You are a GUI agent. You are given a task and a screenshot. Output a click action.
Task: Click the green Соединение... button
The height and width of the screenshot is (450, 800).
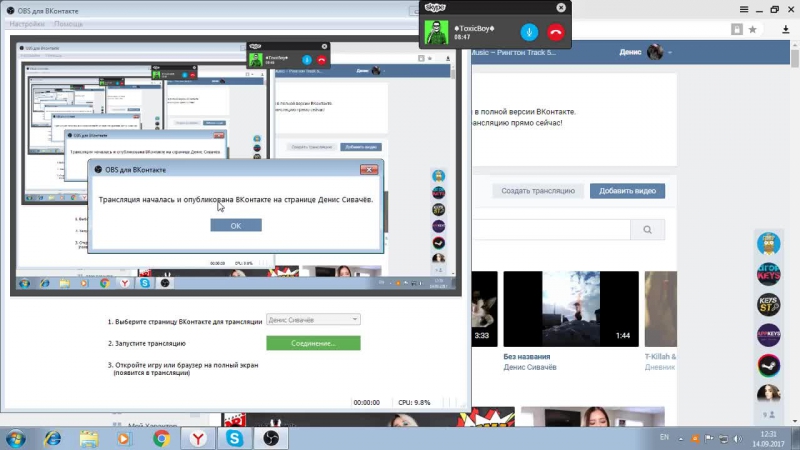click(x=313, y=343)
